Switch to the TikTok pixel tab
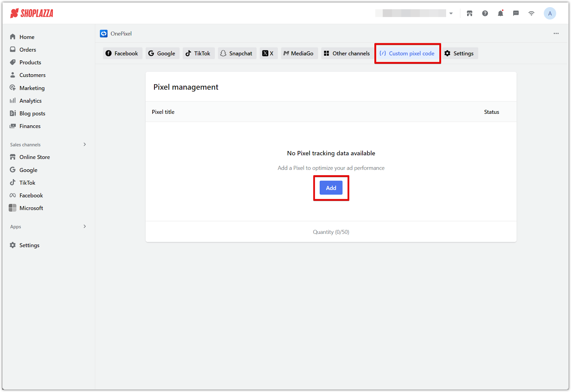 coord(198,53)
